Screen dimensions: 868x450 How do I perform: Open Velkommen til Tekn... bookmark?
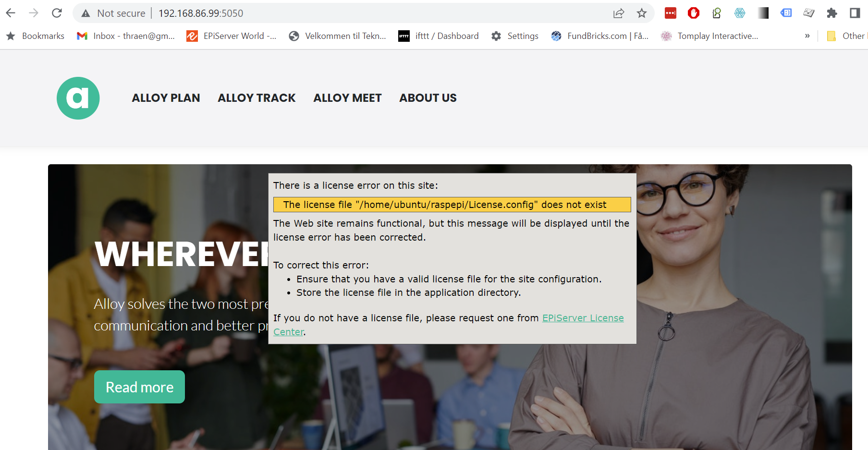337,36
